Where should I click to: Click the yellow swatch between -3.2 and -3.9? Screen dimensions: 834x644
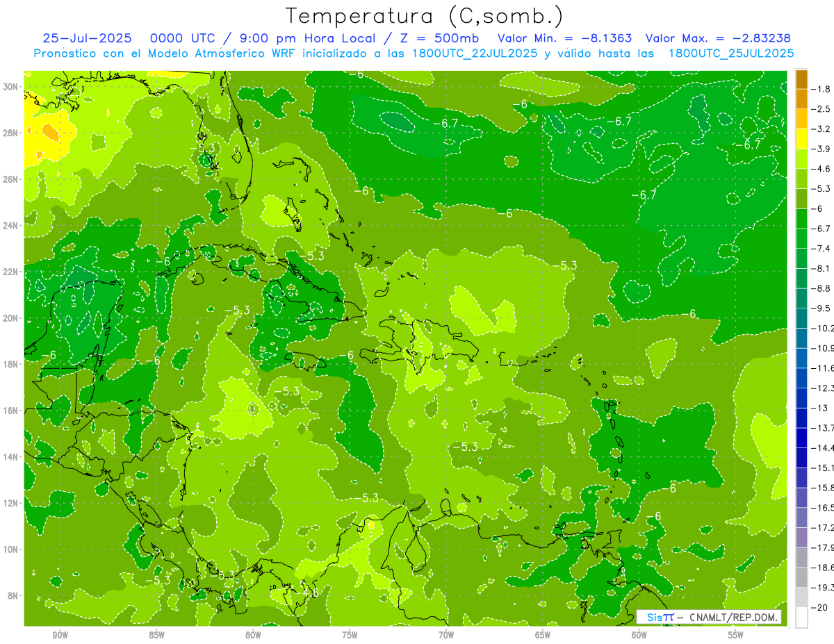pos(801,139)
